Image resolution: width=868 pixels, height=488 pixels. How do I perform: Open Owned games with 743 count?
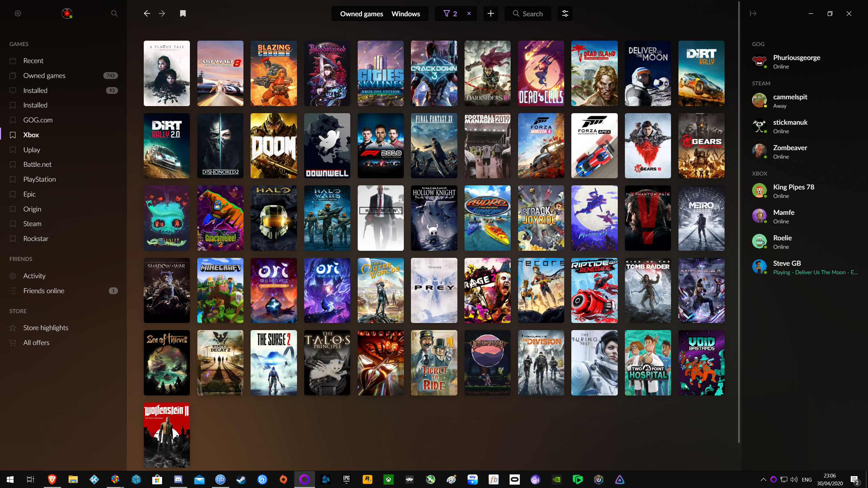[63, 76]
